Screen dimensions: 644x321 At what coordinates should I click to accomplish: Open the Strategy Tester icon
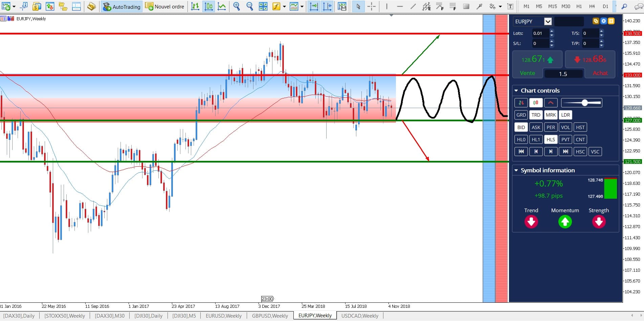coord(91,6)
